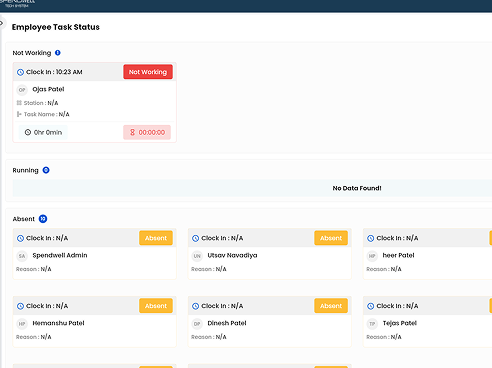Click the Running count badge icon
Screen dimensions: 492x368
tap(46, 170)
